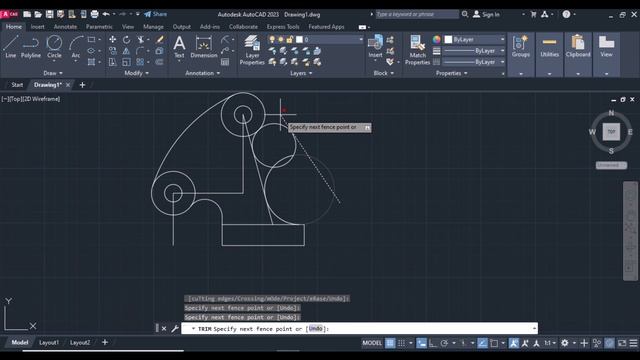The height and width of the screenshot is (360, 640).
Task: Click the Mirror tool icon
Action: [x=127, y=51]
